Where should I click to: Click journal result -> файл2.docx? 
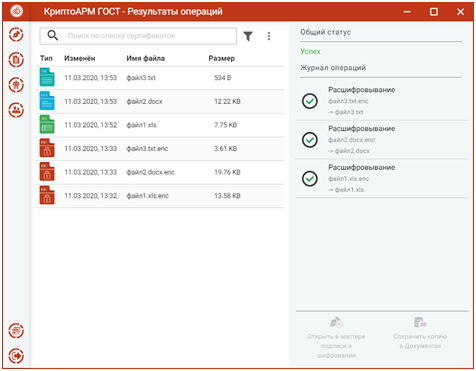[349, 151]
